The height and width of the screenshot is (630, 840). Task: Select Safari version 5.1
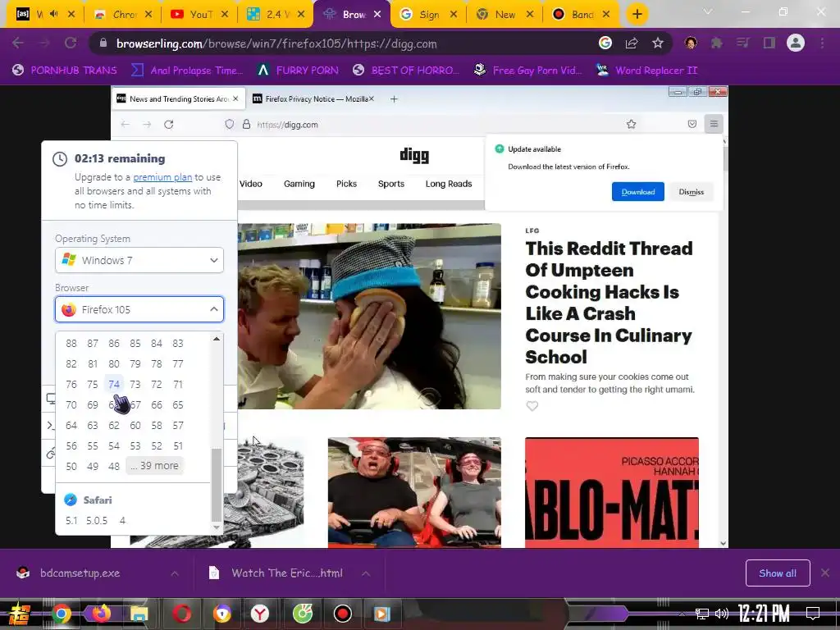click(x=71, y=521)
